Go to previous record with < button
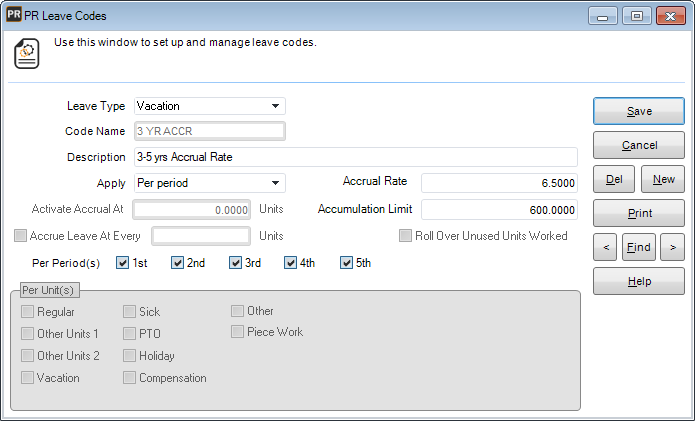The image size is (695, 421). pos(604,246)
